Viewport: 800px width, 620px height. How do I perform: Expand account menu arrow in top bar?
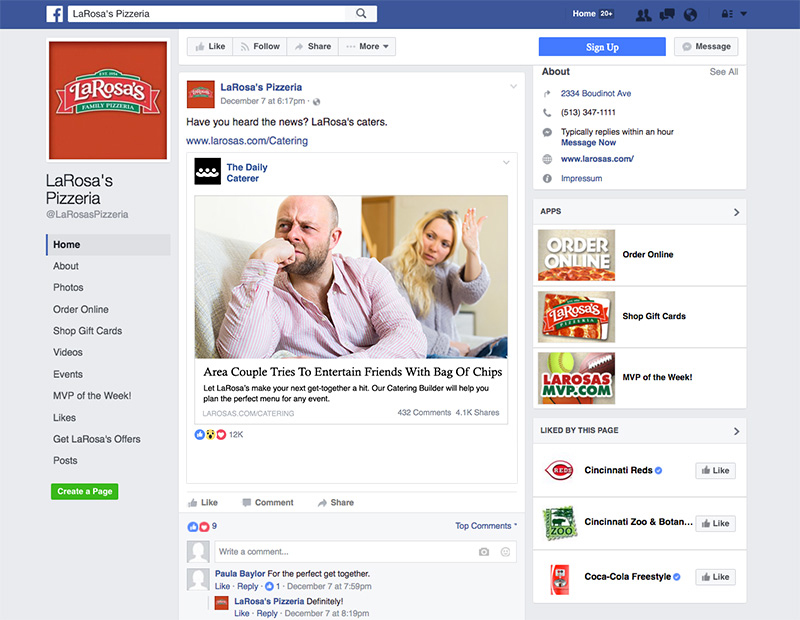click(x=743, y=14)
